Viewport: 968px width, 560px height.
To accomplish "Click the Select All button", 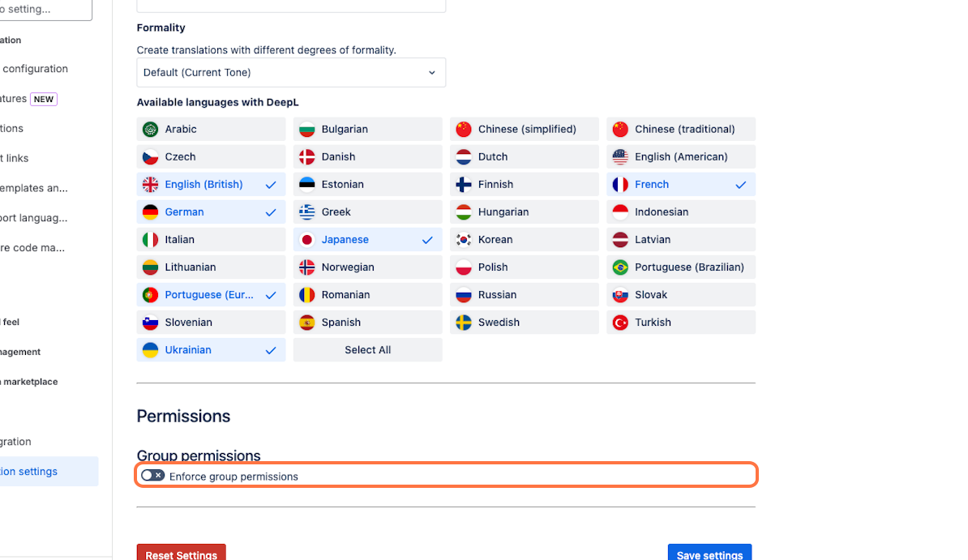I will point(367,350).
